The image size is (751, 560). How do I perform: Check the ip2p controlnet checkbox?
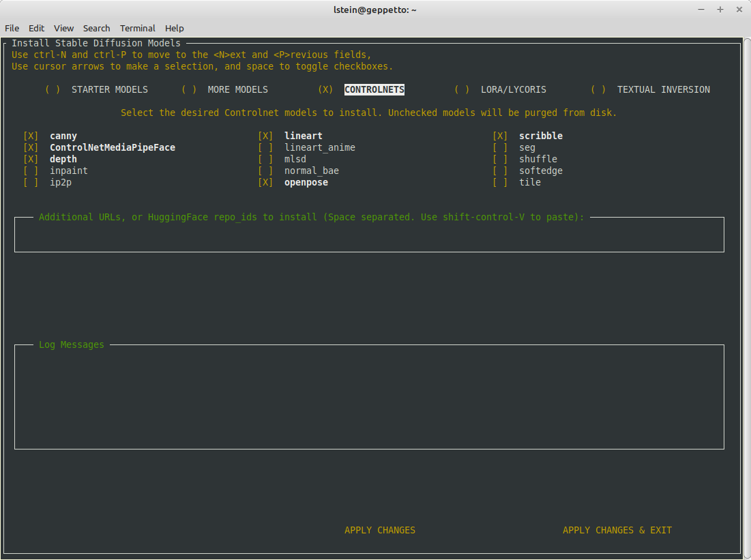tap(31, 182)
